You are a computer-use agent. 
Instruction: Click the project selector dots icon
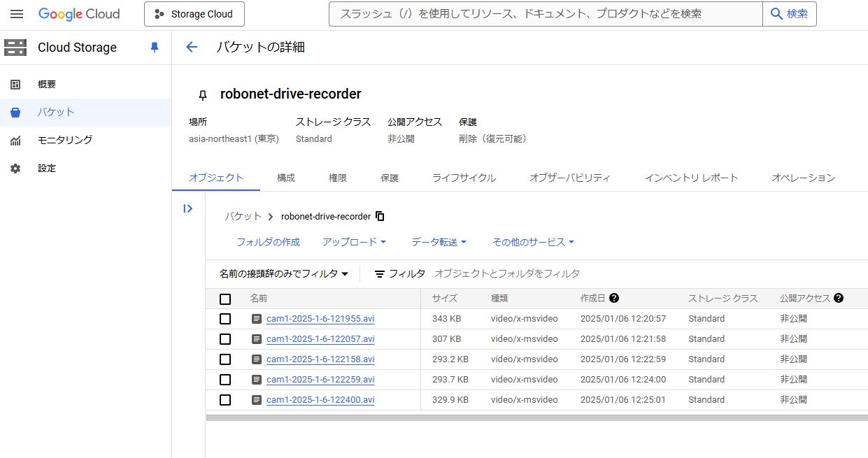159,14
